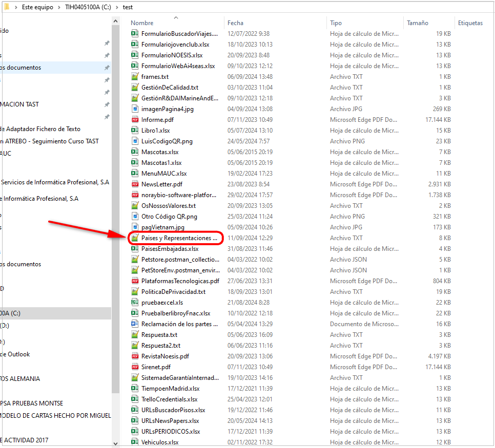This screenshot has width=495, height=448.
Task: Open the chevron before 'Este equipo' breadcrumb
Action: [16, 8]
